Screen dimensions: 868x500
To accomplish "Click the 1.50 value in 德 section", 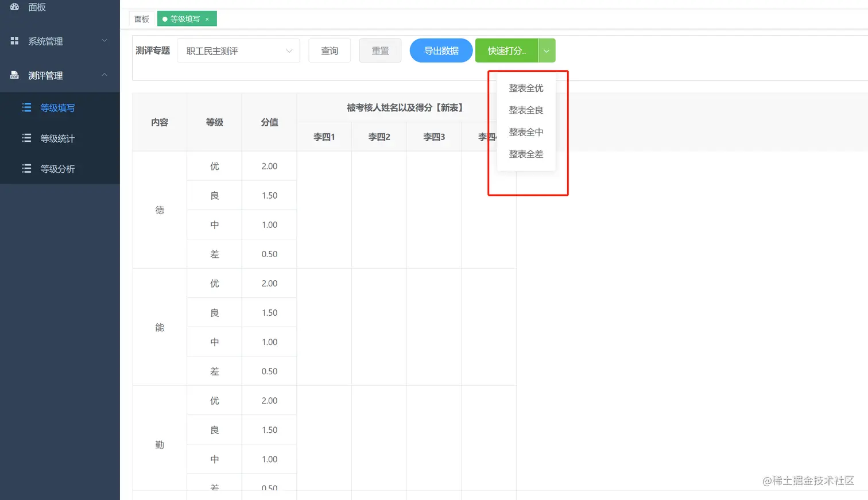I will point(269,195).
